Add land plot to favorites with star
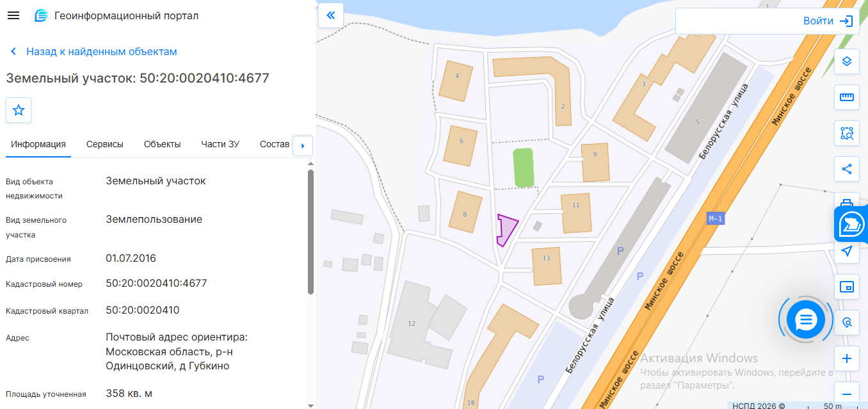 click(x=19, y=110)
